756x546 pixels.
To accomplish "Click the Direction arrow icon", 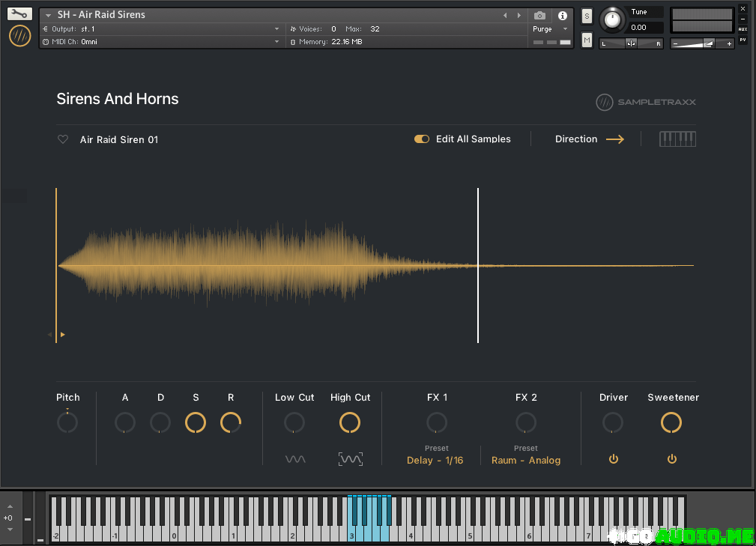I will (x=614, y=139).
